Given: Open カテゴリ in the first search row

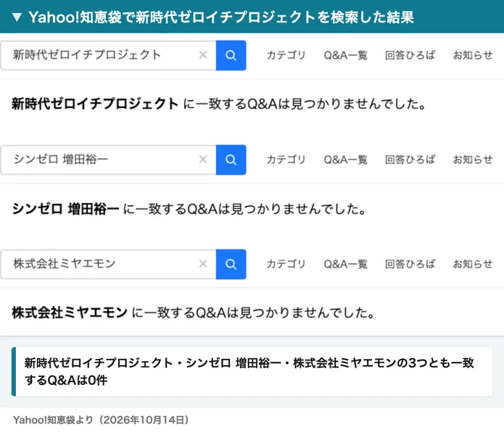Looking at the screenshot, I should (286, 55).
